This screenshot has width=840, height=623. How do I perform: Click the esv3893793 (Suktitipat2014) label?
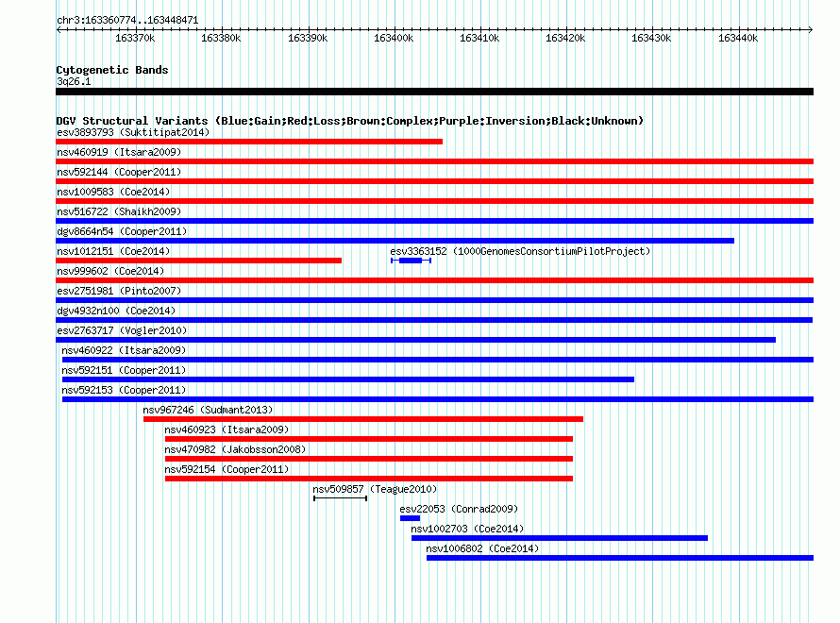133,132
